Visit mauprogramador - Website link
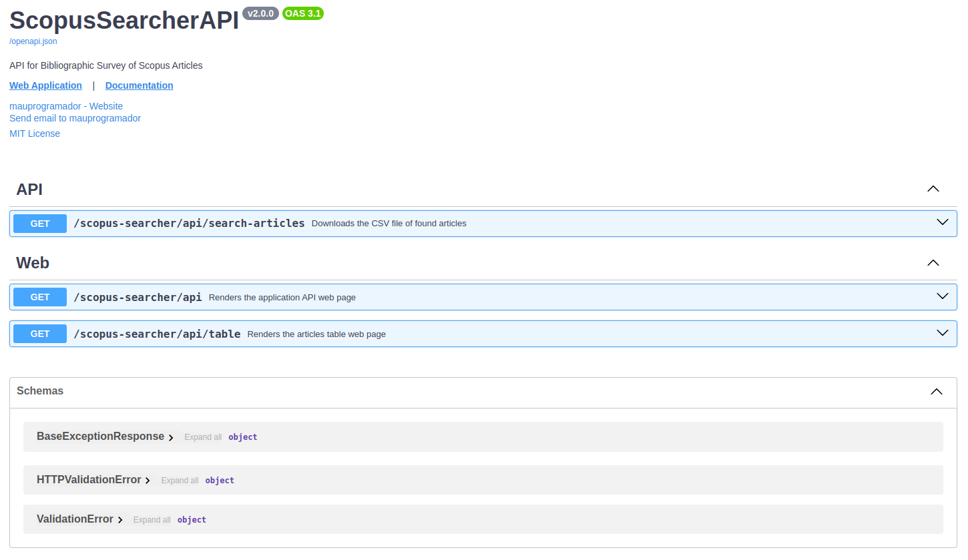Image resolution: width=968 pixels, height=560 pixels. click(66, 106)
